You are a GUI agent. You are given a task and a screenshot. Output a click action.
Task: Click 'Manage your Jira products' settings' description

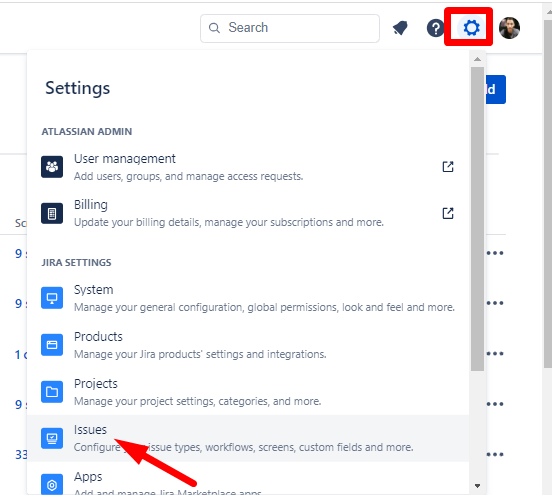pos(200,354)
